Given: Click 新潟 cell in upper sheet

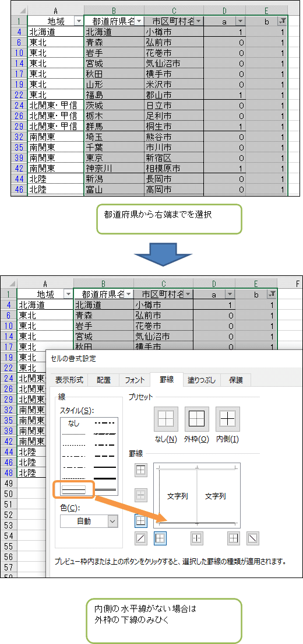Looking at the screenshot, I should (x=114, y=179).
